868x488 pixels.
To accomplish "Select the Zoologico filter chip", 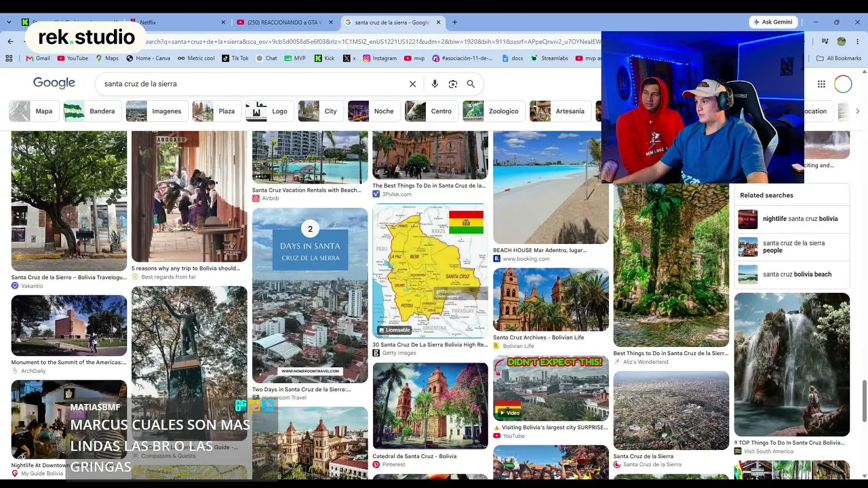I will [x=493, y=111].
